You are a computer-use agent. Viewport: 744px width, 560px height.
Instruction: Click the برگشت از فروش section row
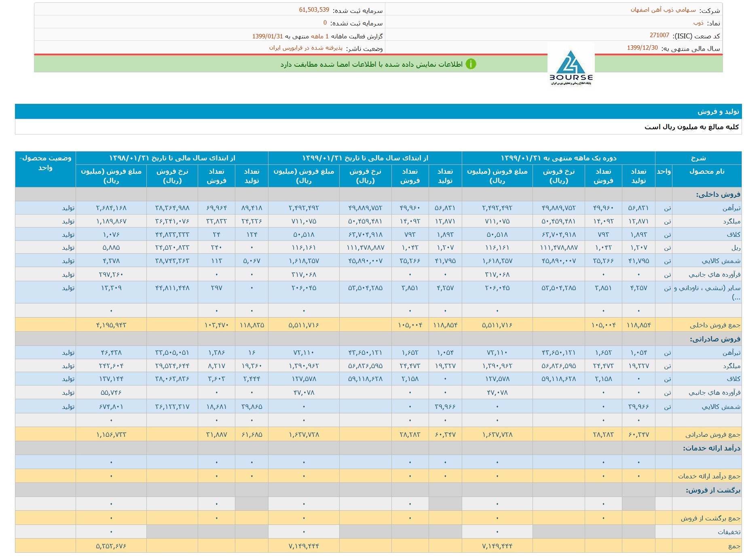(713, 490)
